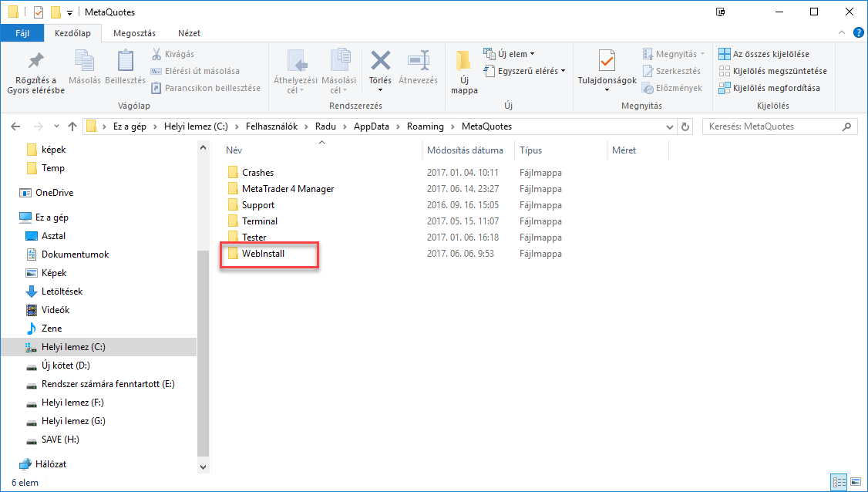The width and height of the screenshot is (868, 492).
Task: Expand the Egyszerű elérés (Easy access) dropdown
Action: (563, 71)
